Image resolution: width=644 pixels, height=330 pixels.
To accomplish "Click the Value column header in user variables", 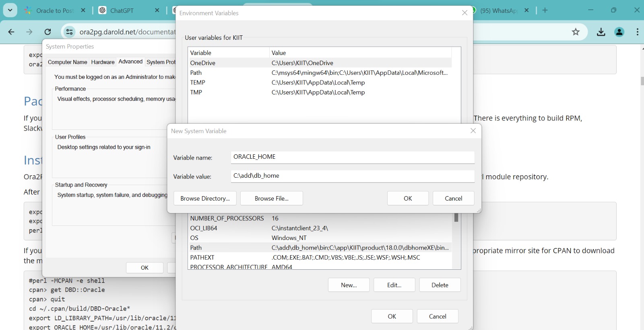I will 360,53.
